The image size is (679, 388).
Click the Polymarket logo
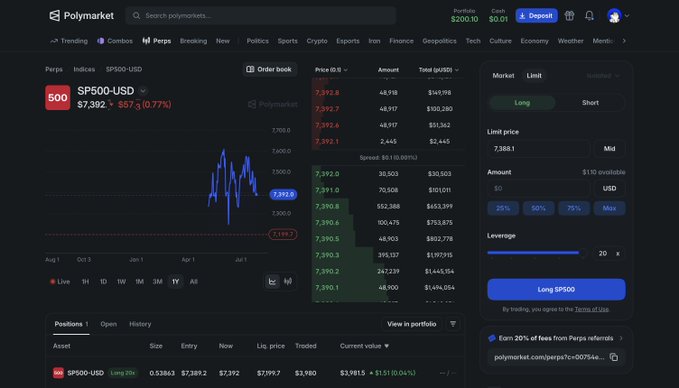click(x=81, y=16)
